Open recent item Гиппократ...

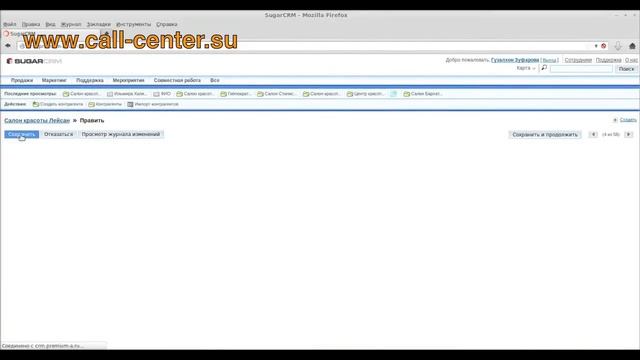pos(239,94)
